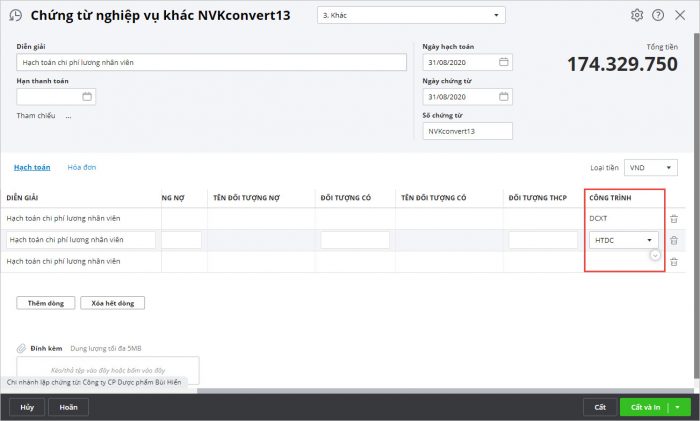Click the Hoãn button

[68, 407]
